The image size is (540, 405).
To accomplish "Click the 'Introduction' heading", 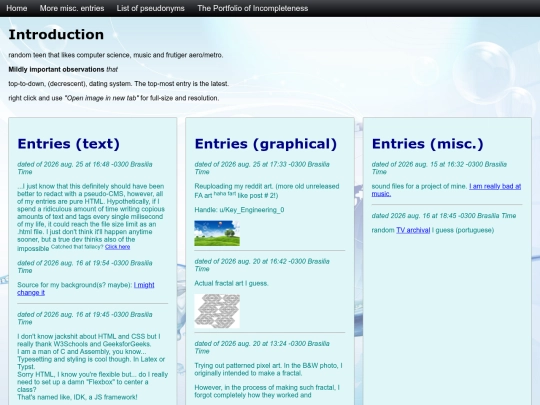I will click(x=56, y=34).
